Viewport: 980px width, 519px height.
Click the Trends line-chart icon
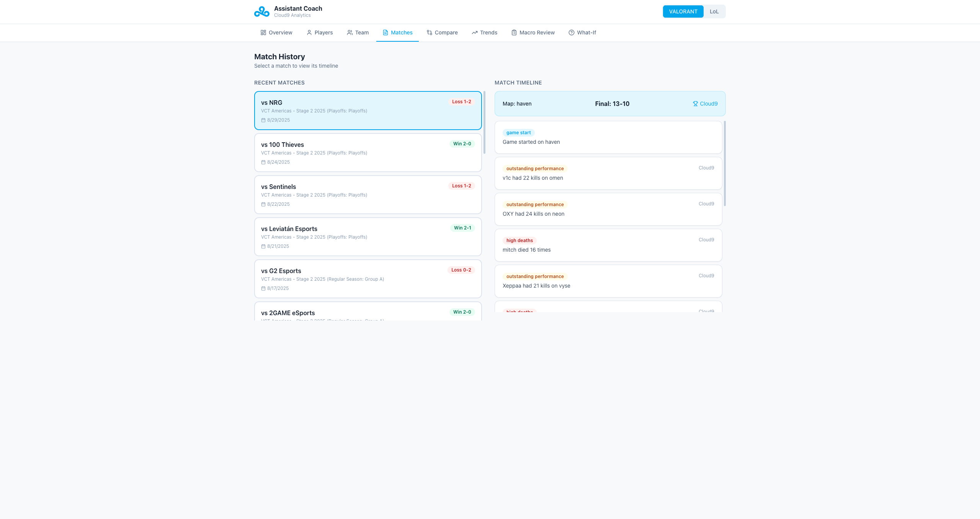(475, 33)
